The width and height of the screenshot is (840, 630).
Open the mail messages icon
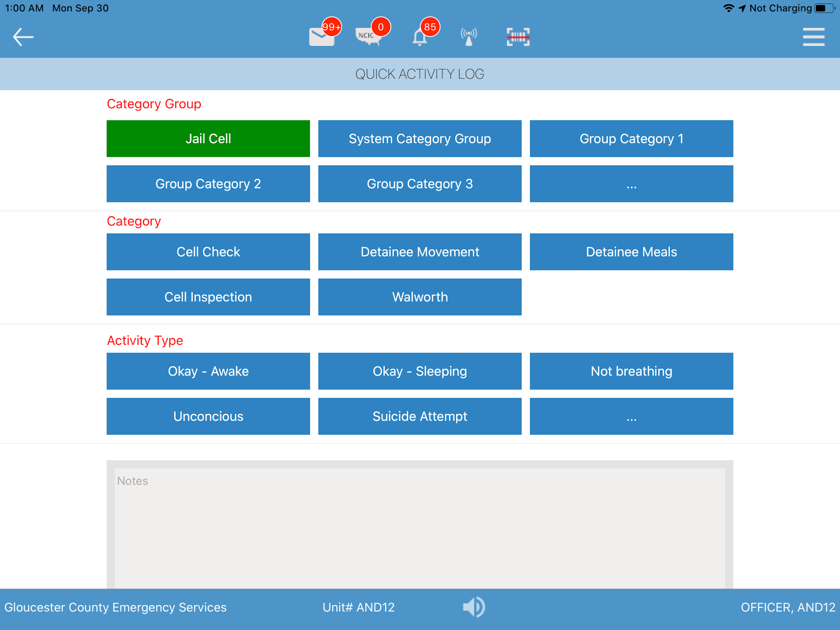(322, 37)
